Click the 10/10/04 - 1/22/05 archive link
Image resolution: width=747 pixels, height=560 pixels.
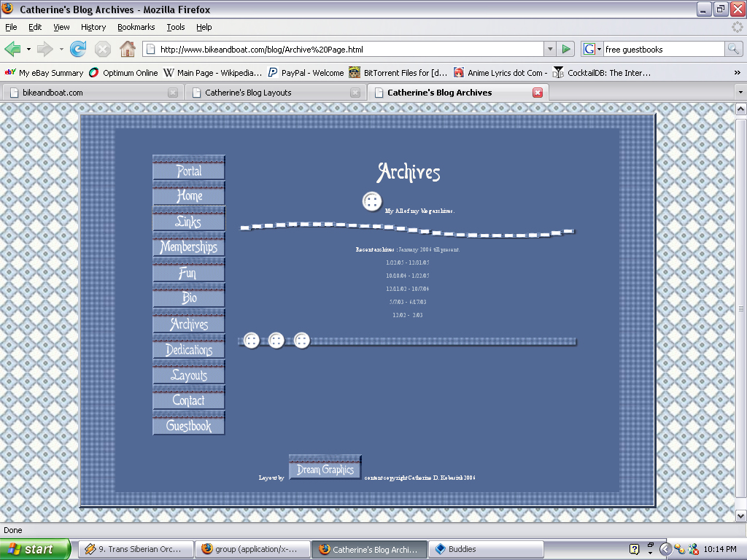point(408,276)
